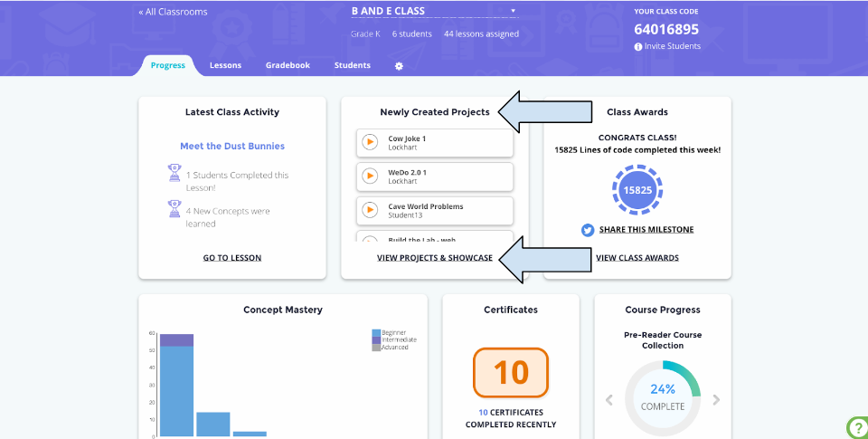Click the '6 students' text
868x439 pixels.
[412, 33]
